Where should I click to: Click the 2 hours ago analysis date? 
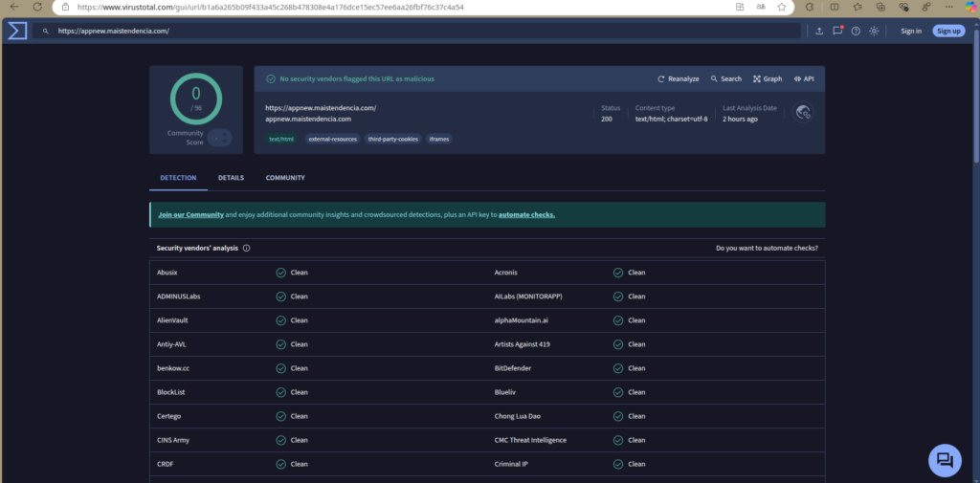(740, 119)
